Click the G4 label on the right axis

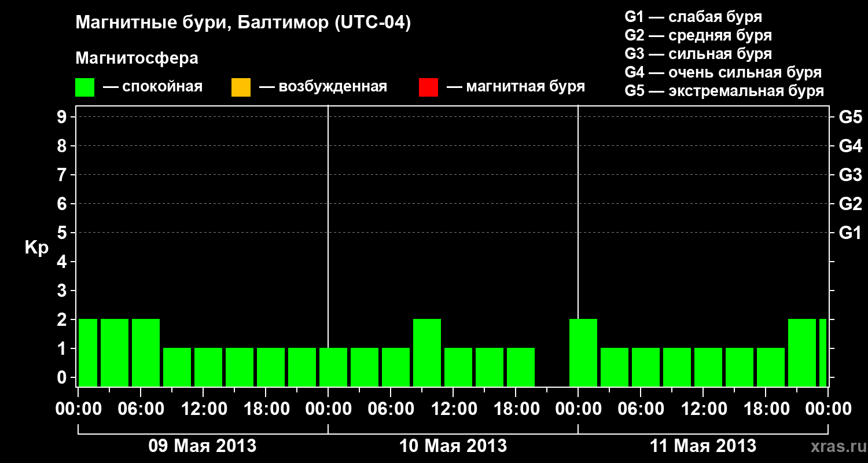click(x=851, y=146)
